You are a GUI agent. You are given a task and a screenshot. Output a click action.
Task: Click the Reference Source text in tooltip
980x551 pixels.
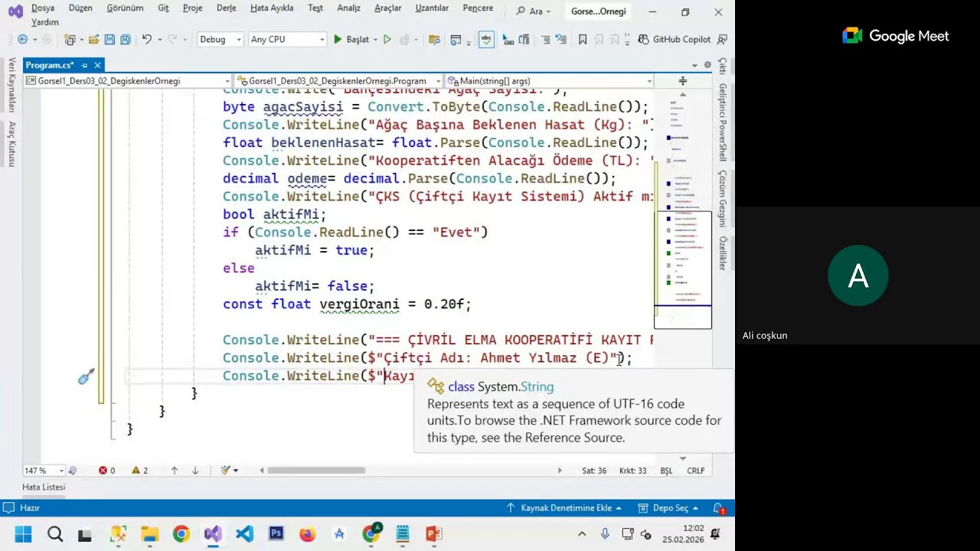(x=575, y=438)
